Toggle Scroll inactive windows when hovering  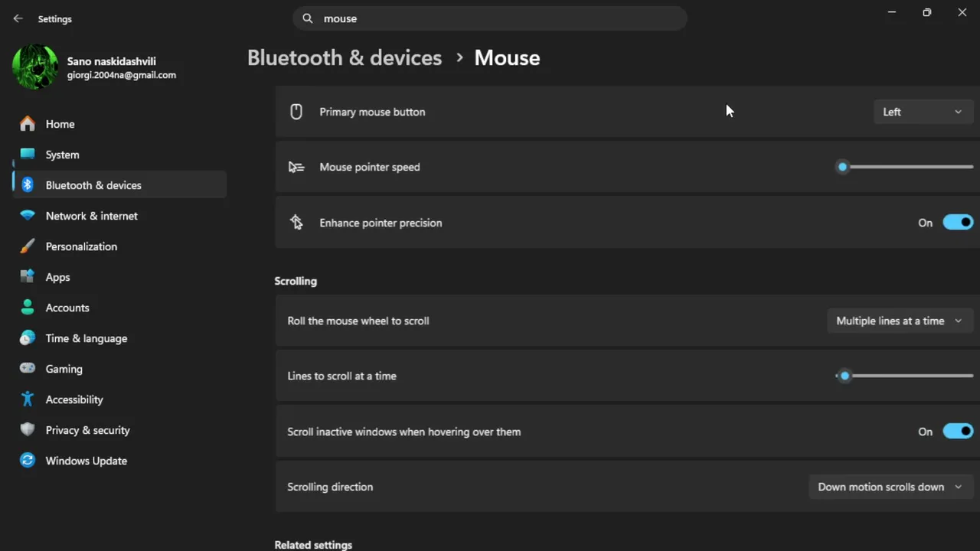[958, 432]
